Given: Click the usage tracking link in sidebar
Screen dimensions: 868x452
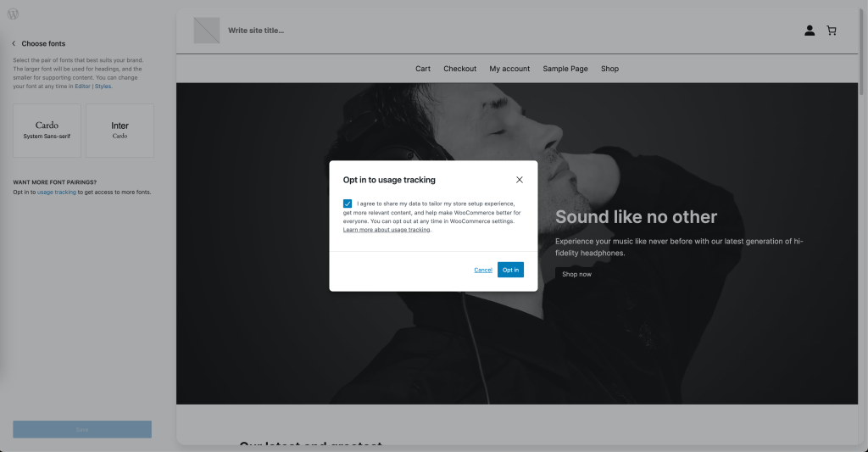Looking at the screenshot, I should [57, 193].
